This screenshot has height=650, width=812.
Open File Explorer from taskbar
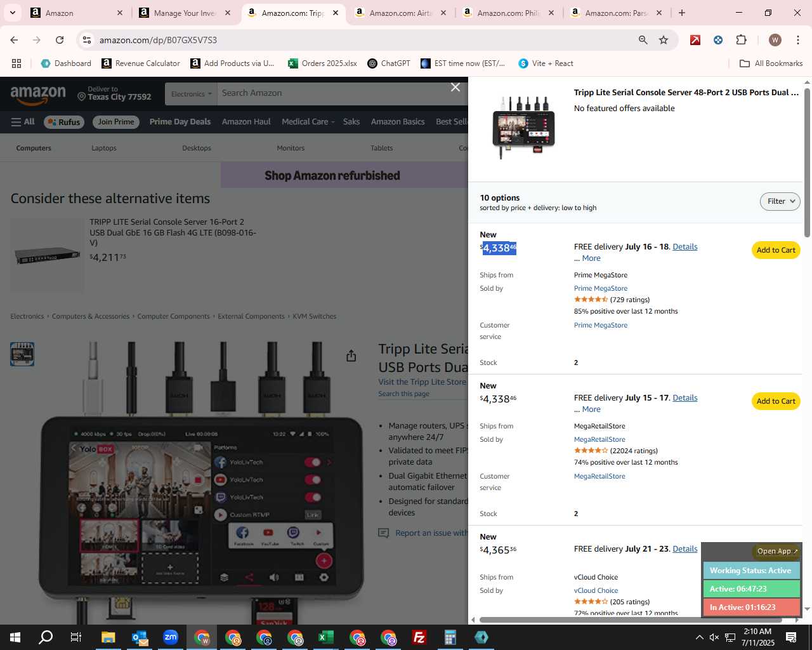tap(108, 637)
